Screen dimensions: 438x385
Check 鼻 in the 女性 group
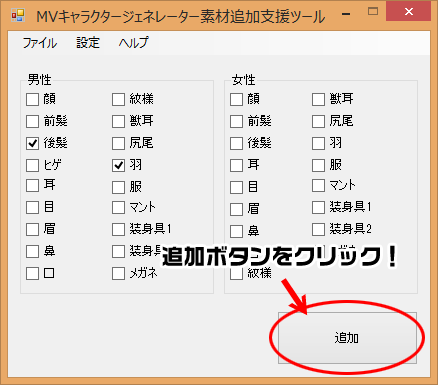[x=236, y=231]
